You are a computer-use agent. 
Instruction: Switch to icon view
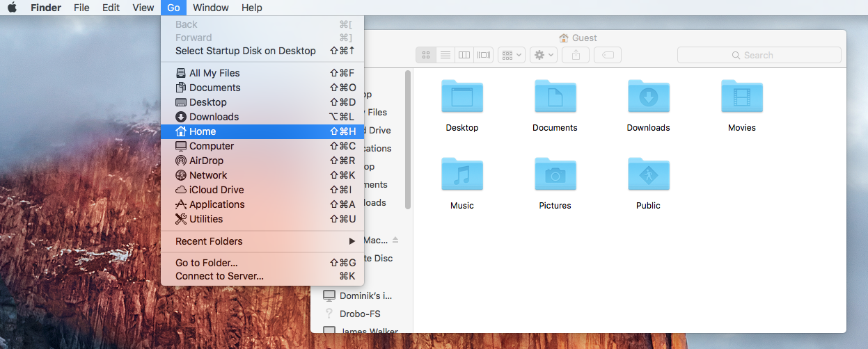(426, 55)
